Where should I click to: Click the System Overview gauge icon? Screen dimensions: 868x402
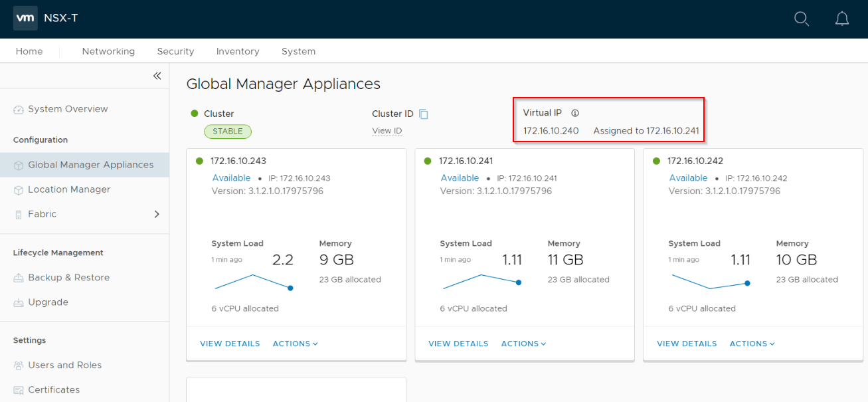tap(19, 110)
